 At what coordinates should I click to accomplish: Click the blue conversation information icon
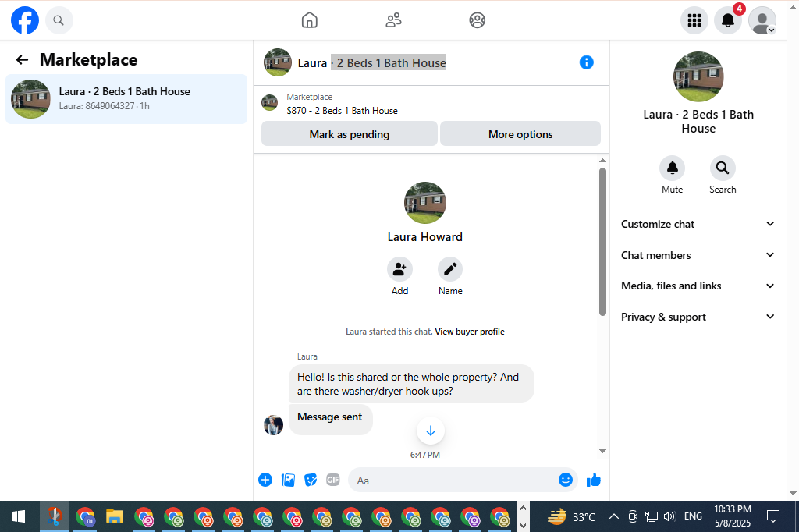(x=587, y=62)
